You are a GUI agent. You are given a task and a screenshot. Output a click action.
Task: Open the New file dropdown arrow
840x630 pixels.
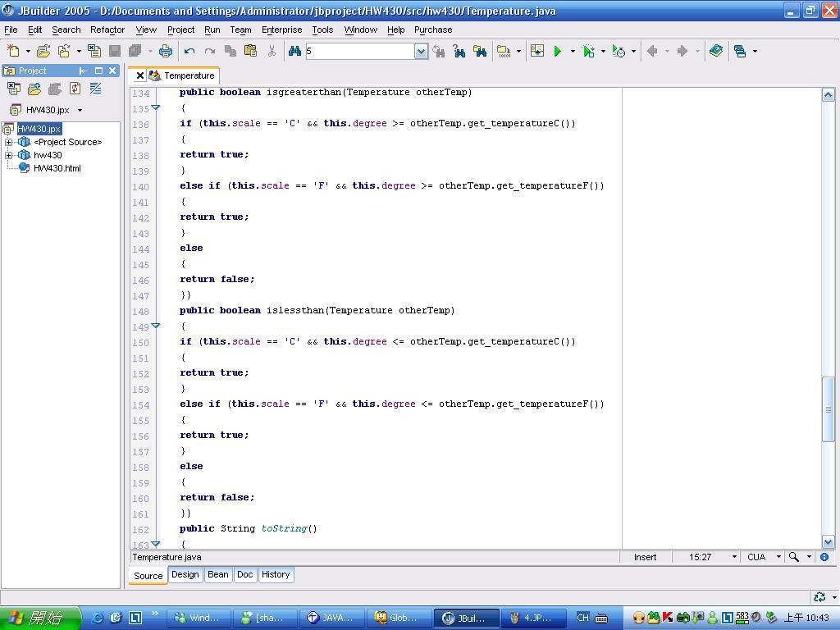click(28, 52)
